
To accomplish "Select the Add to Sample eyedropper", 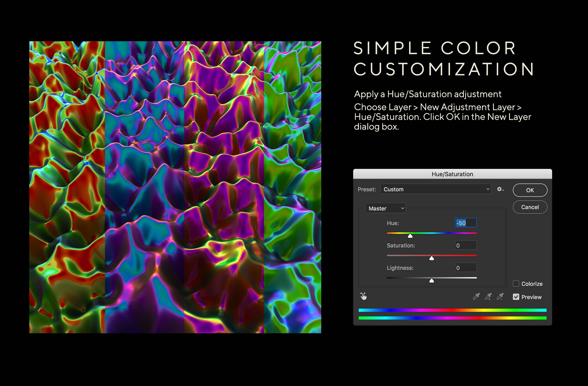I will [488, 296].
